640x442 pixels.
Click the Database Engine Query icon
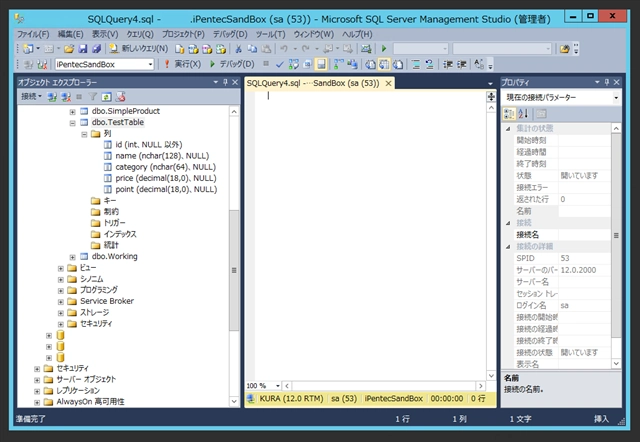pyautogui.click(x=180, y=49)
